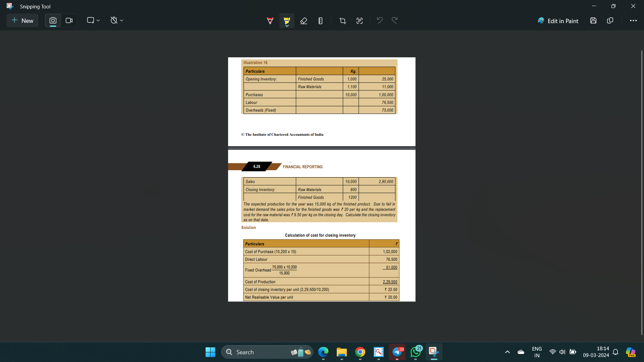Open Google Chrome from the taskbar
Viewport: 644px width, 362px height.
point(360,352)
